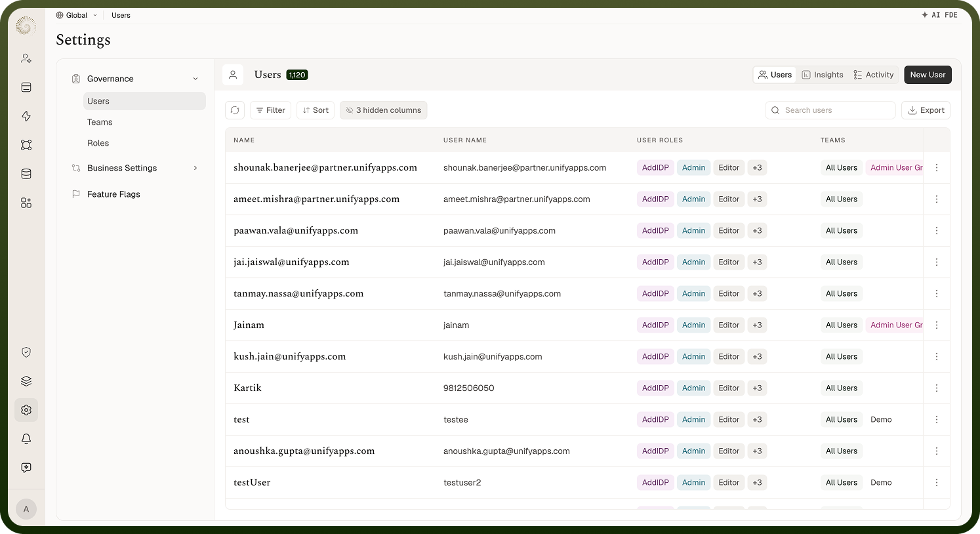Expand +3 roles for paawan.vala row
The height and width of the screenshot is (534, 980).
[757, 231]
